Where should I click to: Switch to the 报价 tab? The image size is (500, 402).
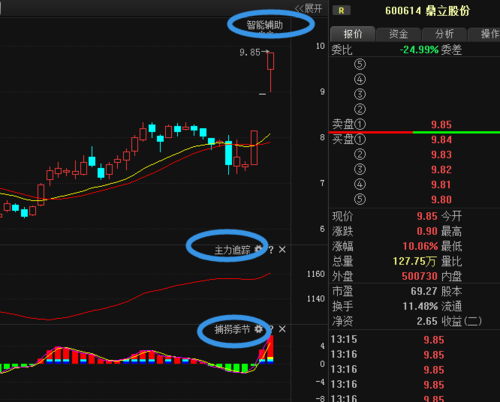353,34
